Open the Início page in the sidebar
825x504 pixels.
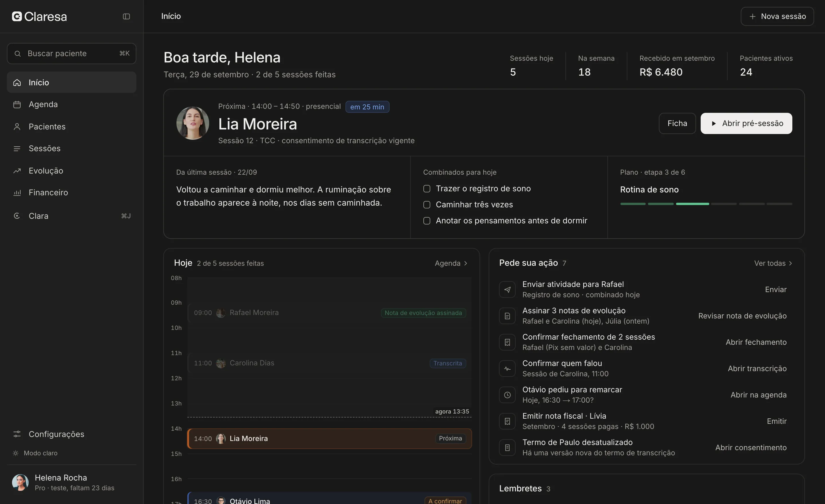pyautogui.click(x=72, y=82)
